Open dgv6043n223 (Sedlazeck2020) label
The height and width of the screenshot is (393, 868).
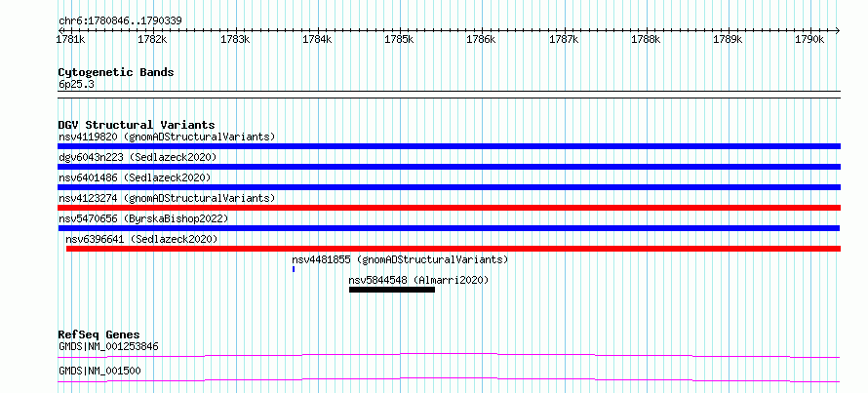pos(138,157)
